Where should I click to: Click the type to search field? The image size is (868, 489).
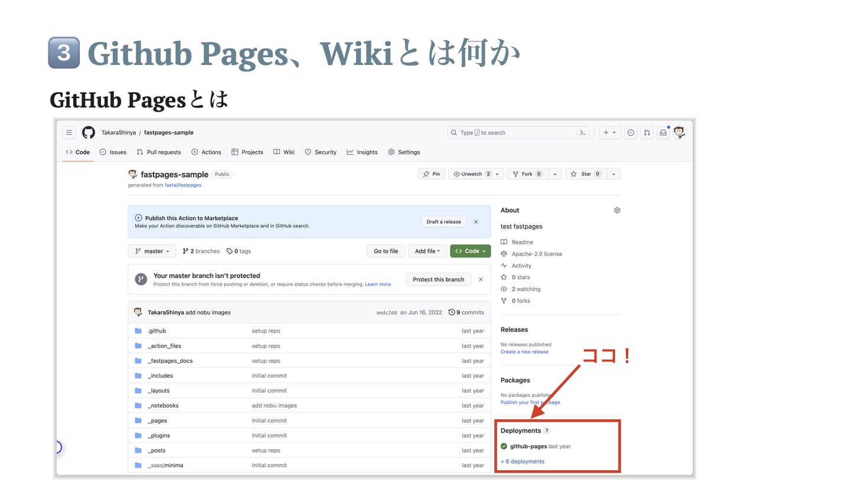click(x=512, y=133)
